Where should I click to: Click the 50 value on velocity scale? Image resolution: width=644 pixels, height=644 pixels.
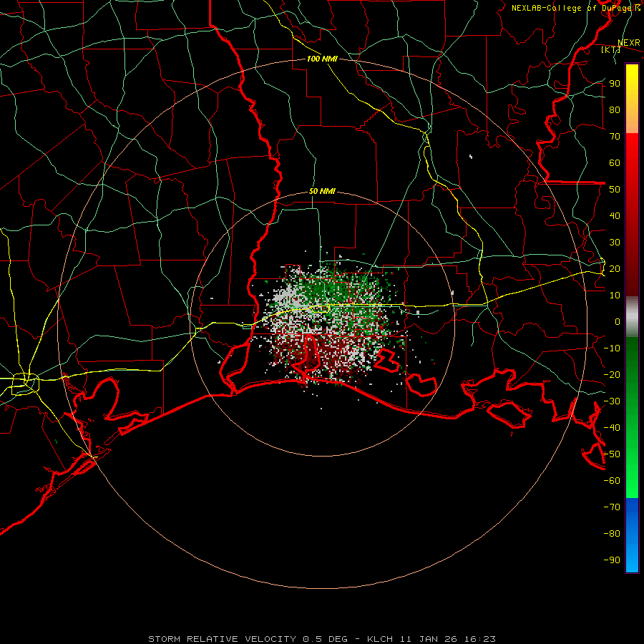click(x=615, y=190)
